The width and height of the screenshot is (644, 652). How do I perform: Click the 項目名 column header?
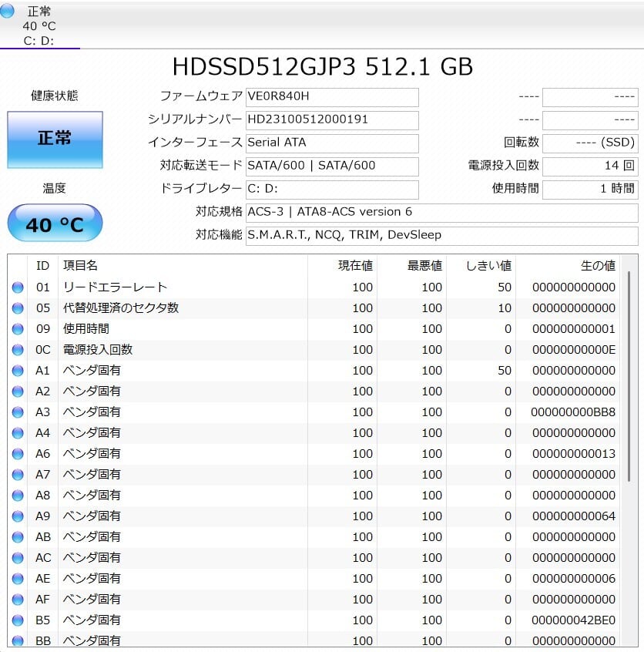pyautogui.click(x=80, y=265)
